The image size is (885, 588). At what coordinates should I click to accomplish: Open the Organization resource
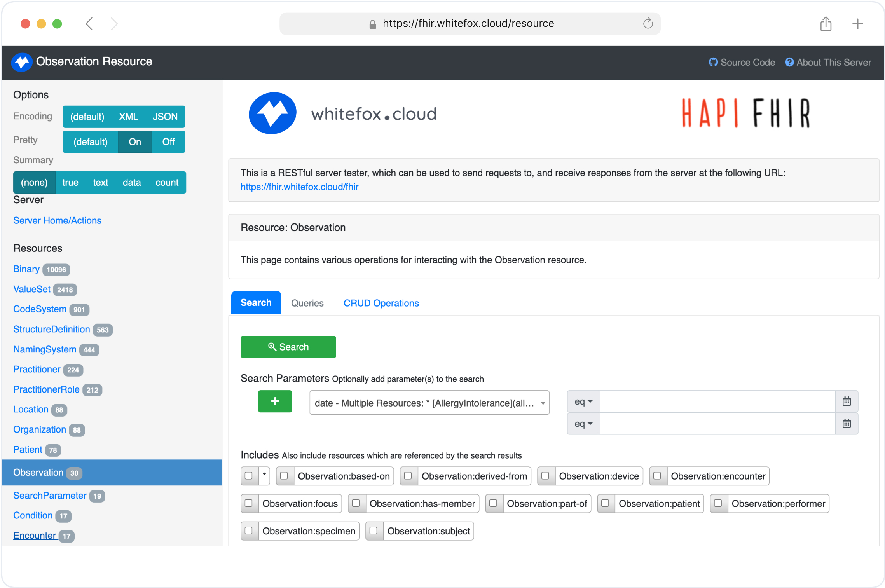pos(39,429)
